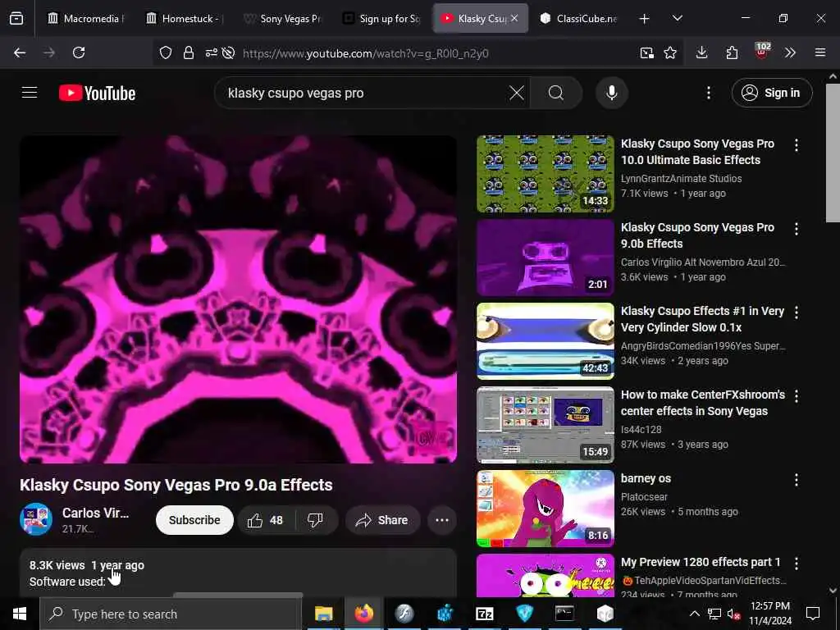Open the Carlos Vir... channel name
The image size is (840, 630).
click(95, 513)
